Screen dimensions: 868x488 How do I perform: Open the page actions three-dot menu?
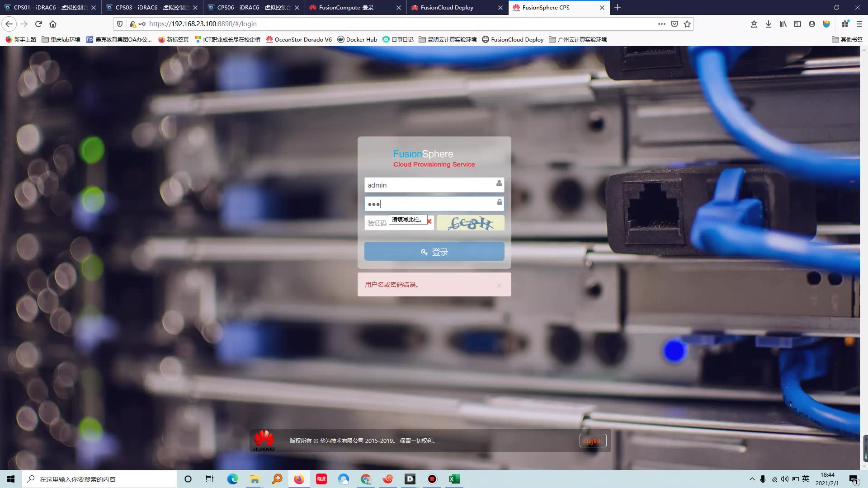tap(661, 24)
